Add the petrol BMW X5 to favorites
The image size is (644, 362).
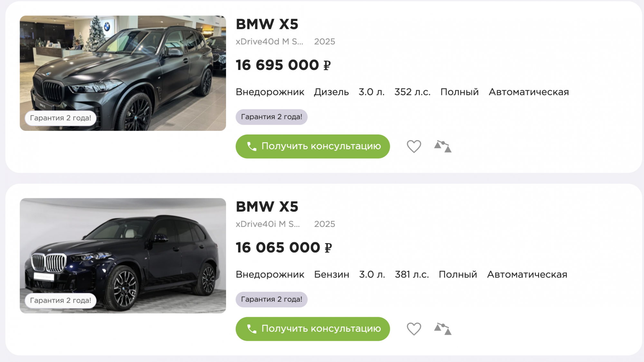(414, 329)
